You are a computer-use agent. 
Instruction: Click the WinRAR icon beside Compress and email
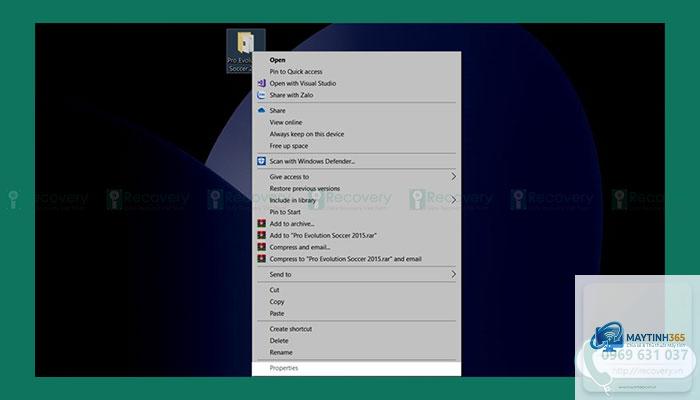coord(262,247)
